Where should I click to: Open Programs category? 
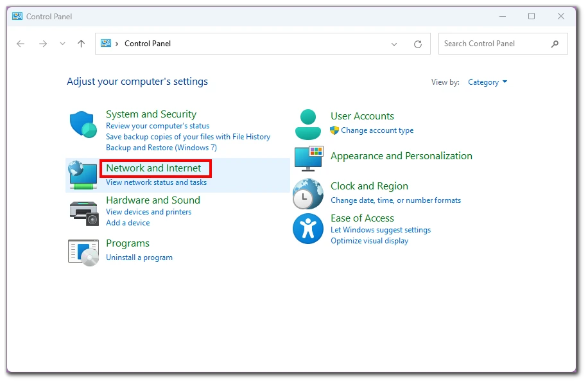[128, 244]
